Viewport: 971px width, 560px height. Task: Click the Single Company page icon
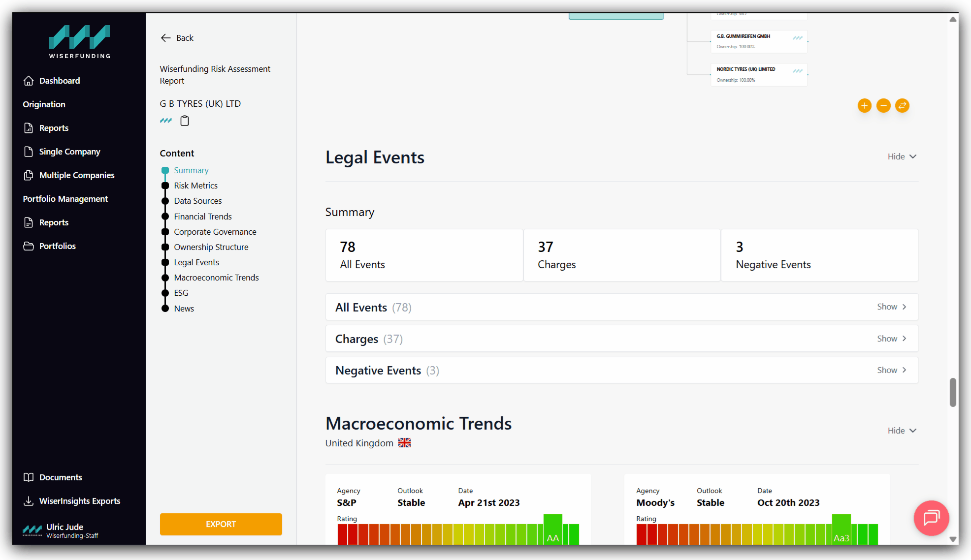pyautogui.click(x=29, y=152)
